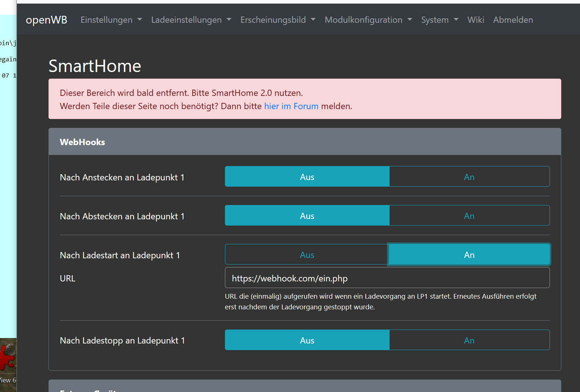The width and height of the screenshot is (580, 392).
Task: Click the openWB brand logo
Action: 46,20
